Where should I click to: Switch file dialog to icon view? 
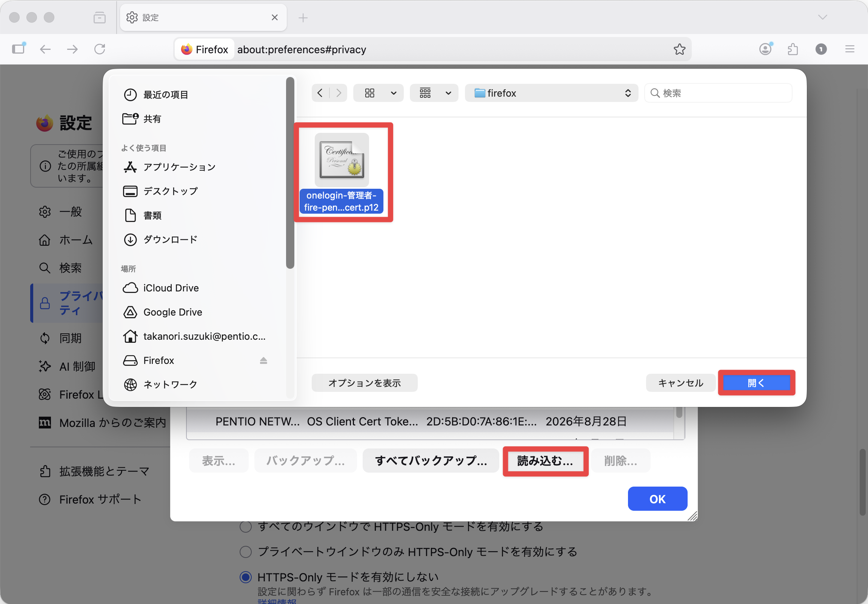click(x=370, y=93)
